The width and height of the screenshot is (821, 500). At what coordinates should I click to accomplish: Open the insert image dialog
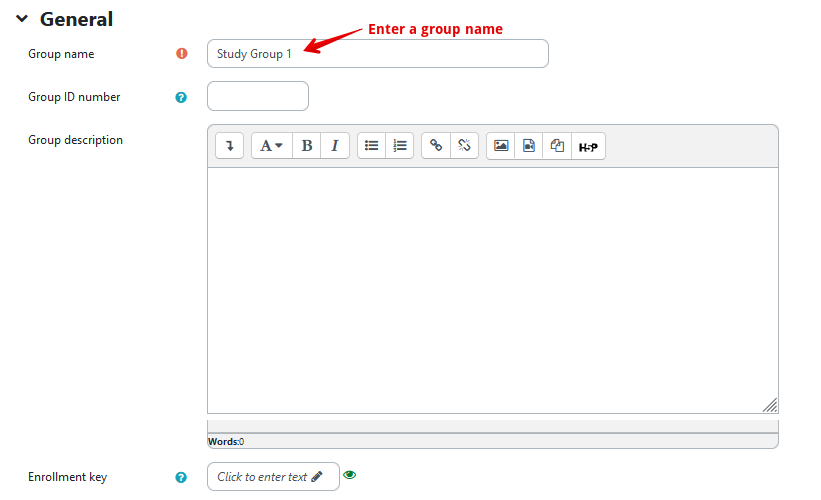(501, 146)
